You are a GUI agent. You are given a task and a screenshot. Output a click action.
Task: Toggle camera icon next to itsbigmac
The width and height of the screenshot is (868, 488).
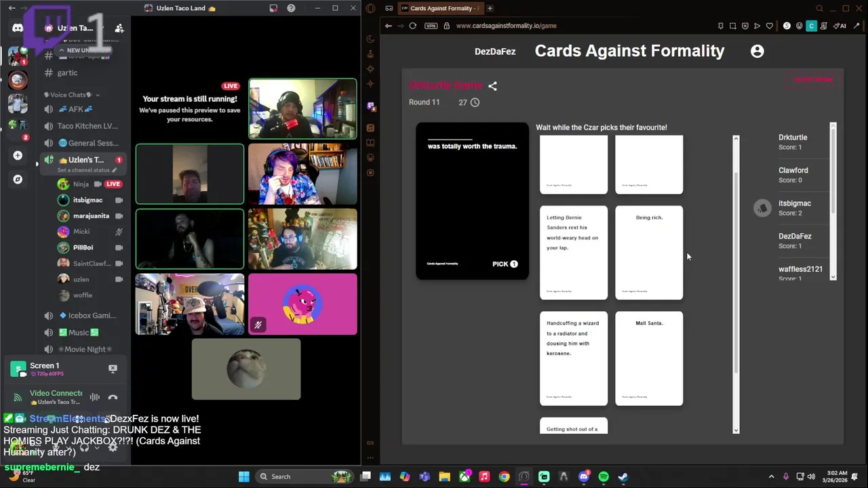pyautogui.click(x=119, y=200)
